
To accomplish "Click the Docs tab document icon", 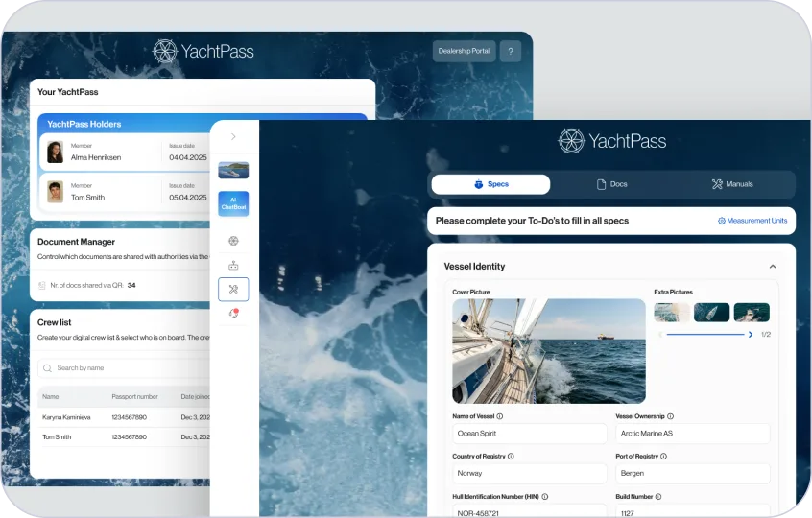I will pyautogui.click(x=601, y=184).
